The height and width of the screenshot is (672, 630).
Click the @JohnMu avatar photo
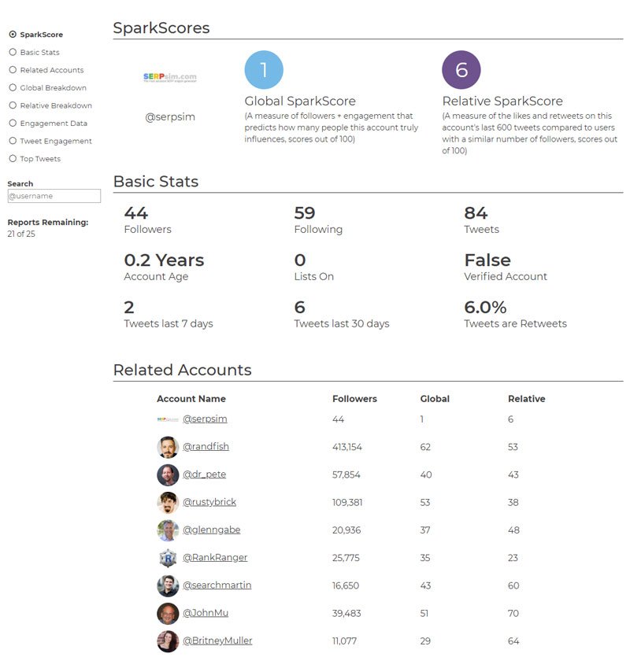click(168, 613)
